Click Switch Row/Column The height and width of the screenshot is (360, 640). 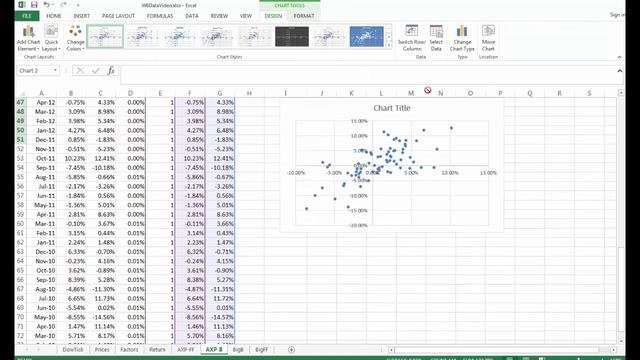(411, 38)
